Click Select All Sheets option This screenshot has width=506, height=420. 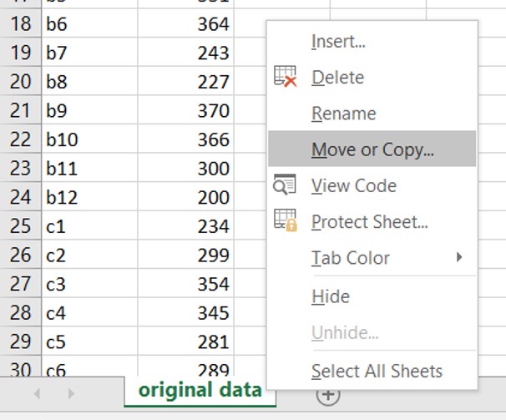(x=377, y=371)
